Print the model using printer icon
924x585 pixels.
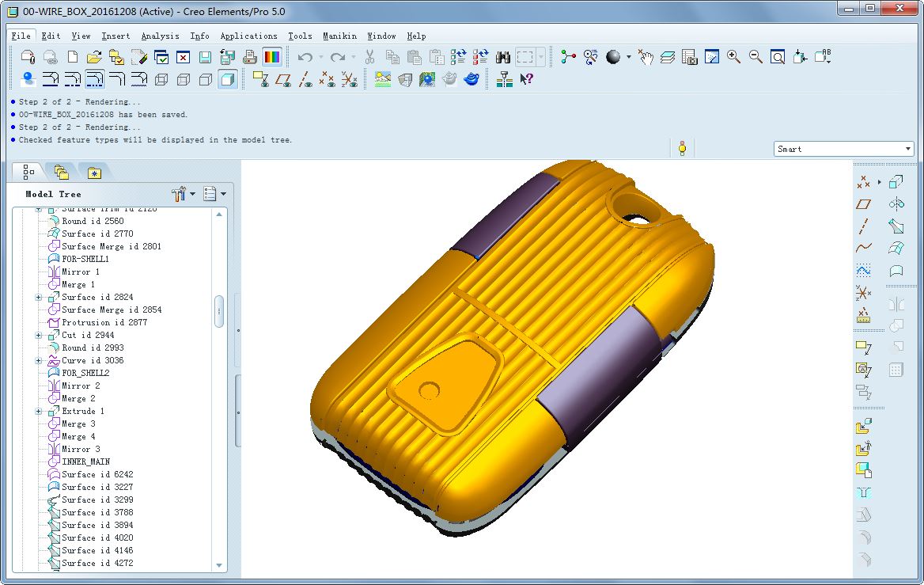coord(249,57)
